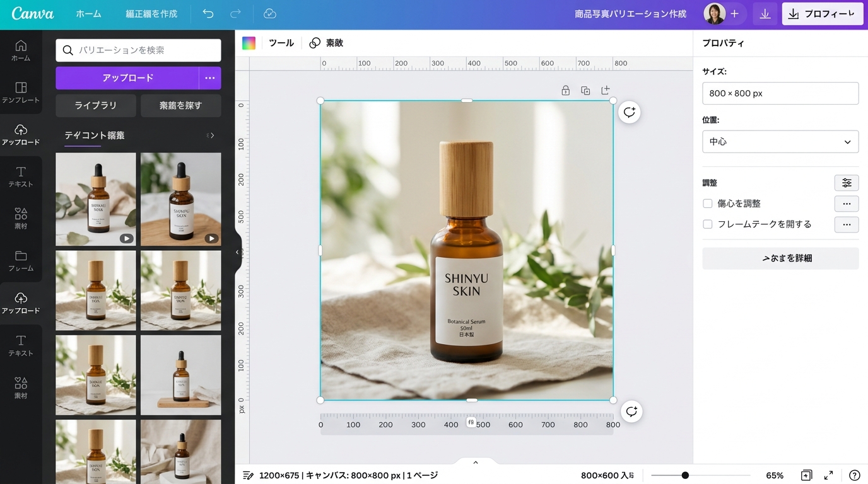The image size is (868, 484).
Task: Click the duplicate icon above the image
Action: pyautogui.click(x=585, y=91)
